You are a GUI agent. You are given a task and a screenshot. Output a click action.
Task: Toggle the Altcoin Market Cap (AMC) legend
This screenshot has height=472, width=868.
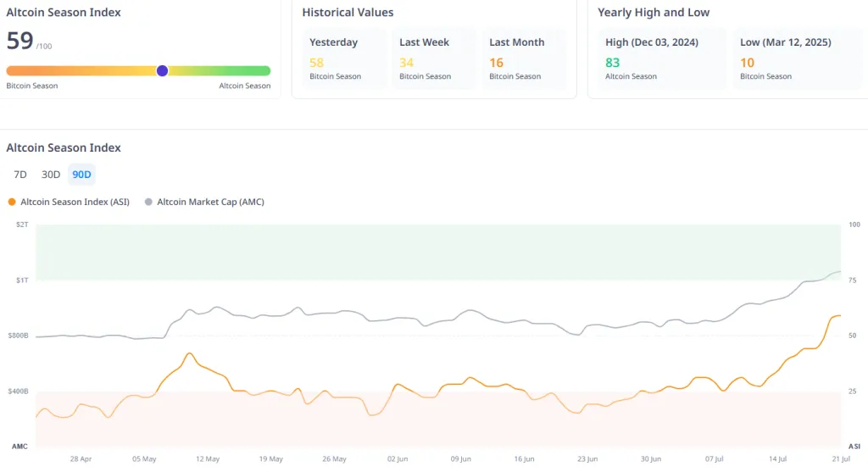pyautogui.click(x=204, y=202)
